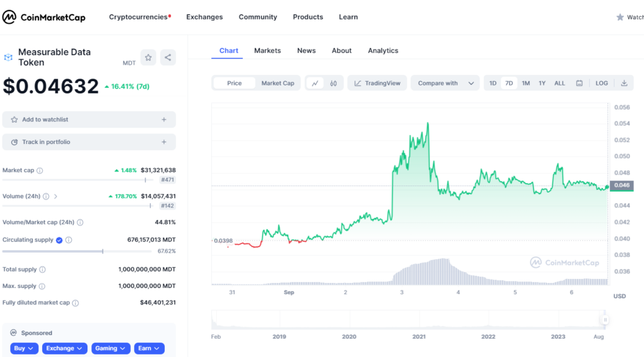644x357 pixels.
Task: Switch to the Markets tab
Action: (267, 50)
